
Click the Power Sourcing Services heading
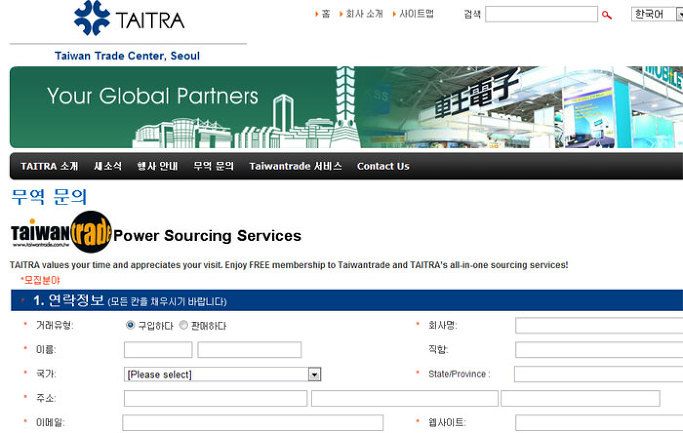[207, 236]
